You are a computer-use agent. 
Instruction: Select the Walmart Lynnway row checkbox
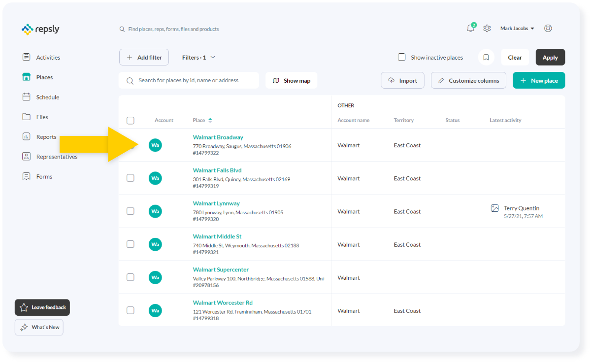(131, 211)
